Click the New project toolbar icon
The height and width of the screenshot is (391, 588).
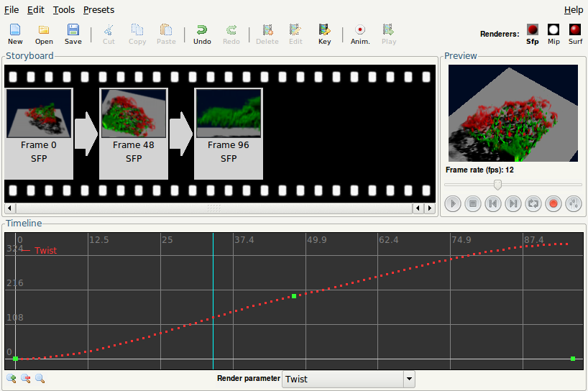(15, 34)
